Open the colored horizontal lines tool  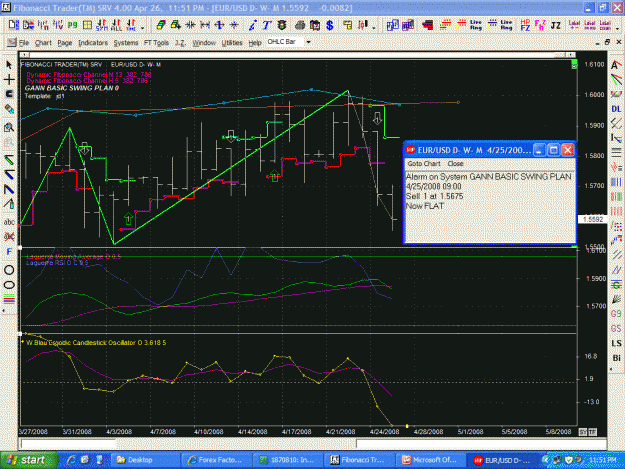click(9, 299)
